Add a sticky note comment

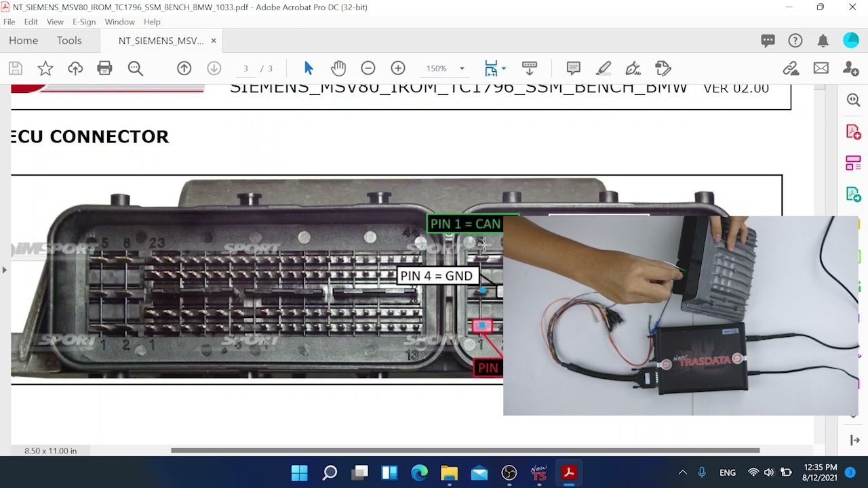click(574, 68)
